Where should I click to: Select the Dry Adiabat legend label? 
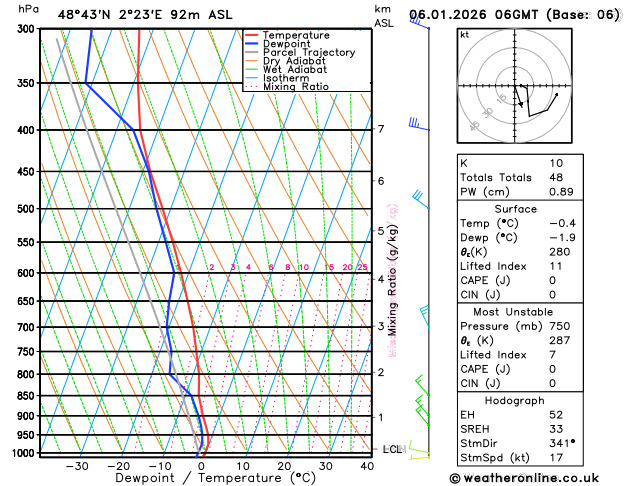pos(294,61)
